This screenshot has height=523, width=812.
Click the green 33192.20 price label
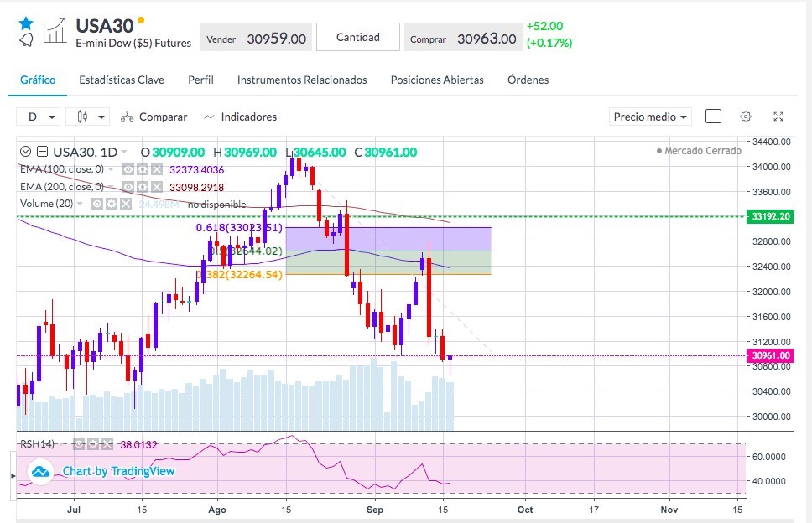769,216
